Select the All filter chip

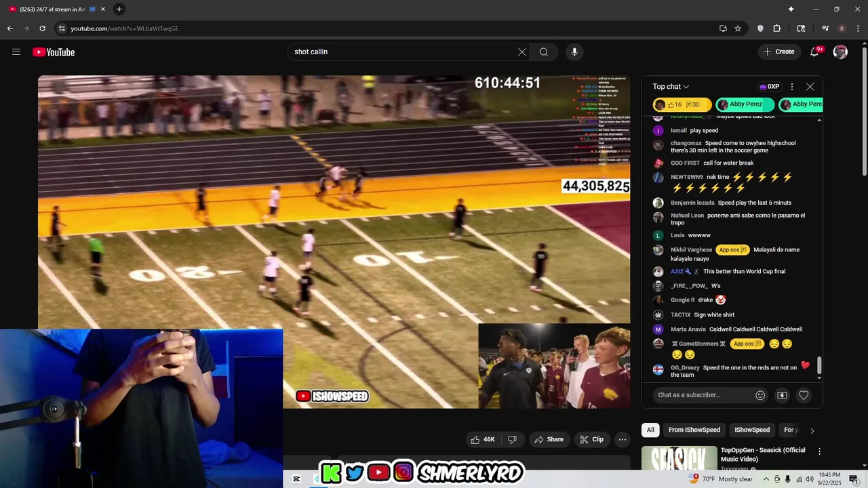click(650, 430)
